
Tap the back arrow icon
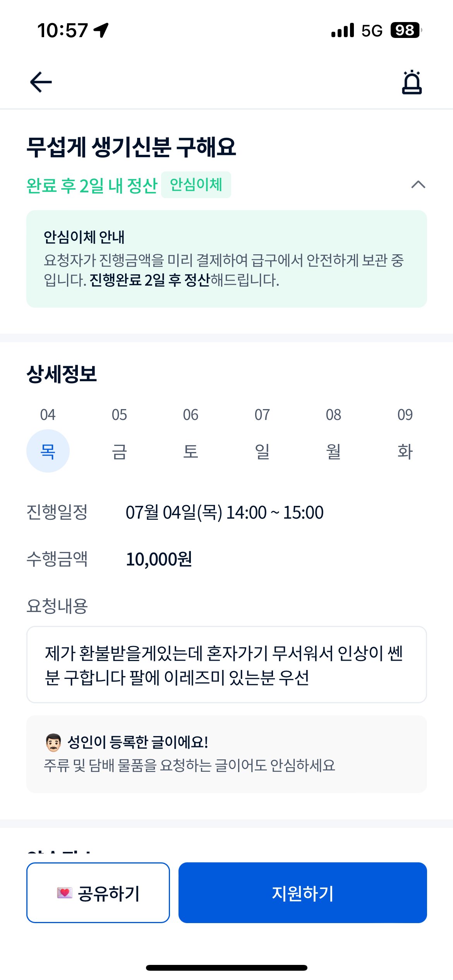point(41,82)
